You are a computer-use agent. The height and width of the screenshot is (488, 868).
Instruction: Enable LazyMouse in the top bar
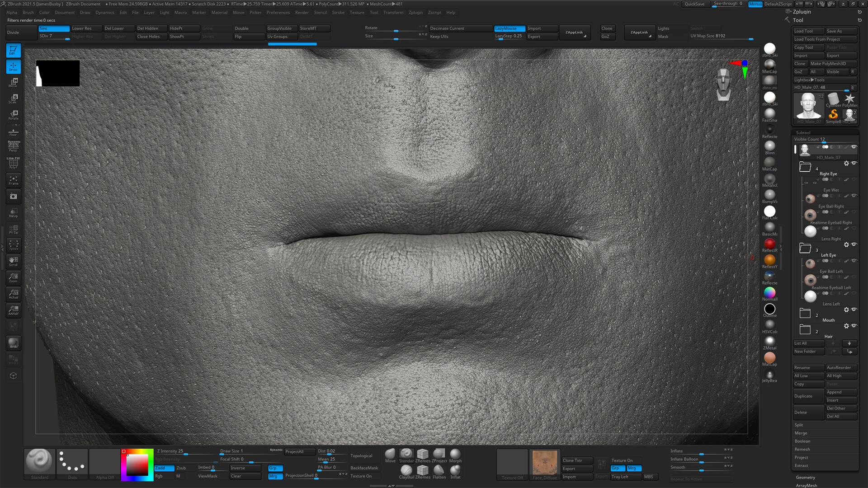(x=509, y=28)
